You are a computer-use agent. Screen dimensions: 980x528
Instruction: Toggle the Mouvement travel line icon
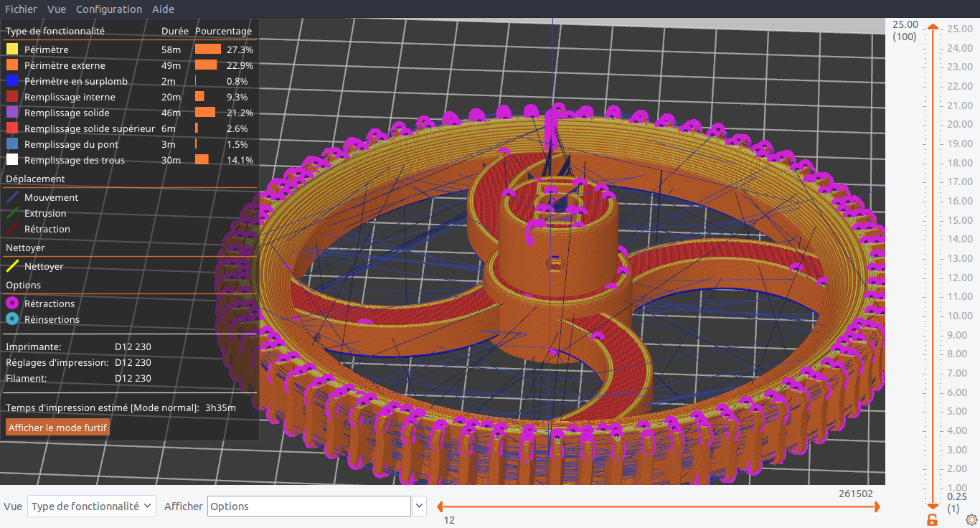[x=12, y=197]
